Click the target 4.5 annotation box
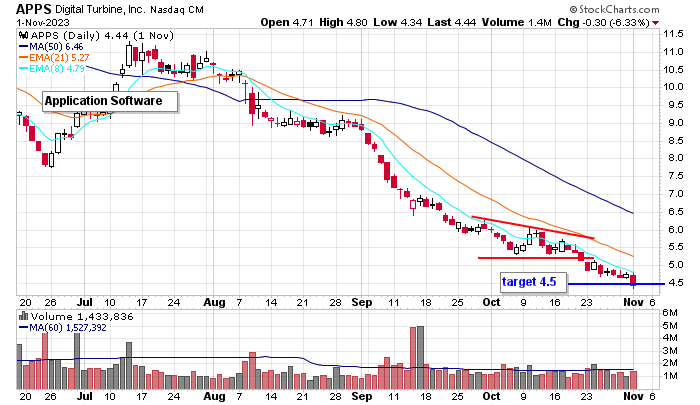 533,282
